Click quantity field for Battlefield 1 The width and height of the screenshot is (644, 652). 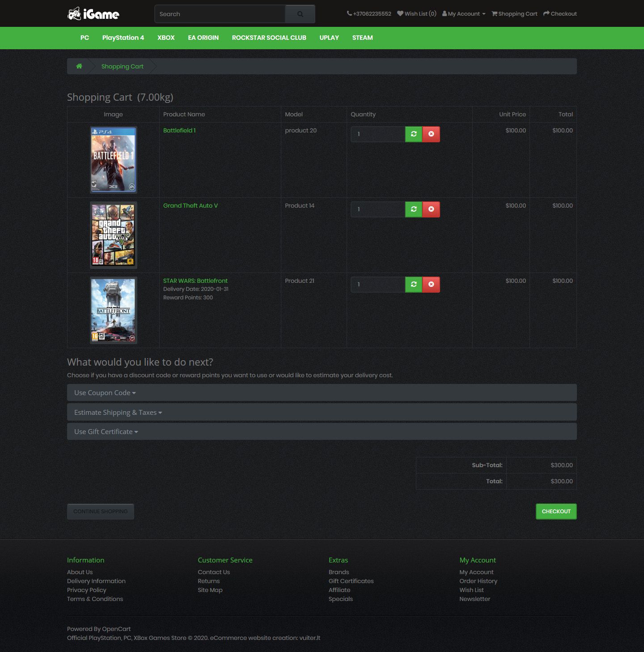coord(378,134)
